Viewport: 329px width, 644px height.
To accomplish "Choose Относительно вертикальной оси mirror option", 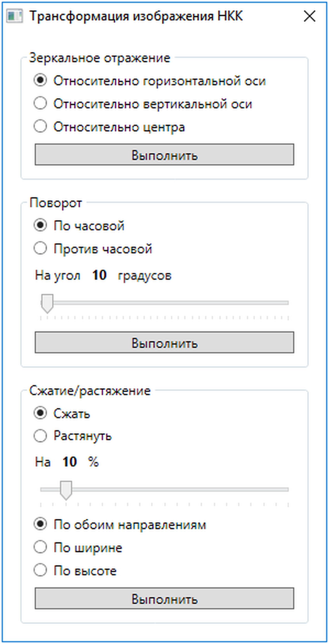I will pyautogui.click(x=40, y=104).
